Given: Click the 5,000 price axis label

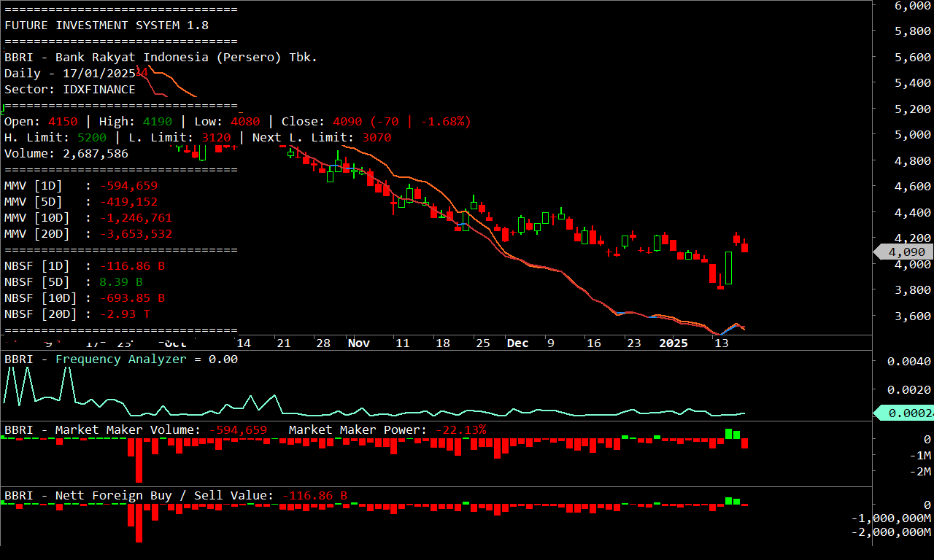Looking at the screenshot, I should coord(912,135).
